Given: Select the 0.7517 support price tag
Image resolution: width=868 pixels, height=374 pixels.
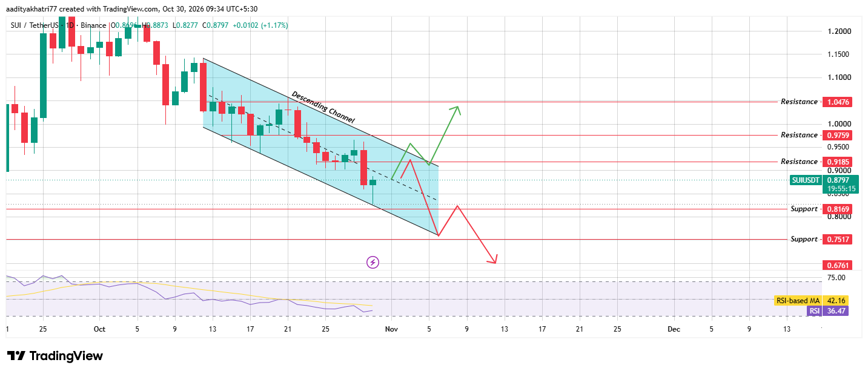Looking at the screenshot, I should [x=837, y=239].
